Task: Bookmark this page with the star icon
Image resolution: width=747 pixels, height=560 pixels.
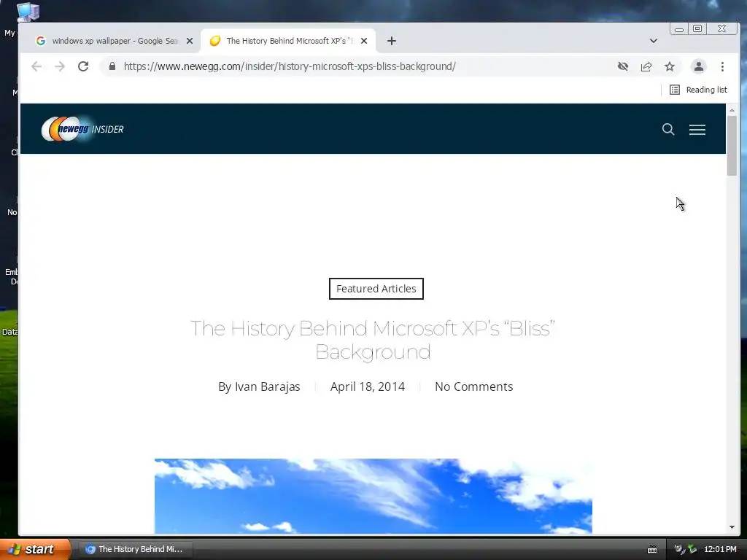Action: pyautogui.click(x=670, y=66)
